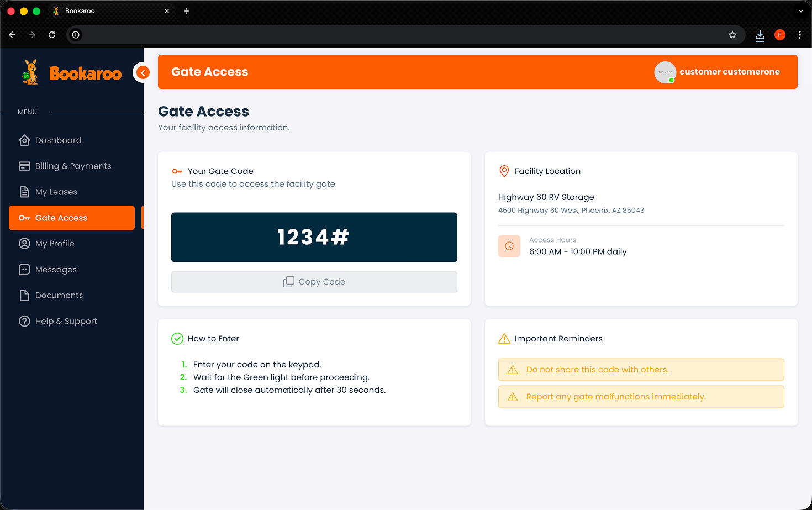Image resolution: width=812 pixels, height=510 pixels.
Task: Open the customer customerone profile avatar
Action: point(665,72)
